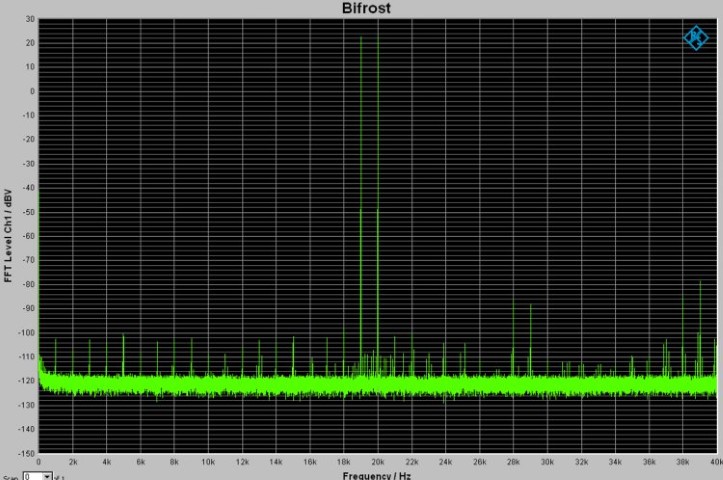723x480 pixels.
Task: Click the Frequency / Hz axis label
Action: point(376,475)
